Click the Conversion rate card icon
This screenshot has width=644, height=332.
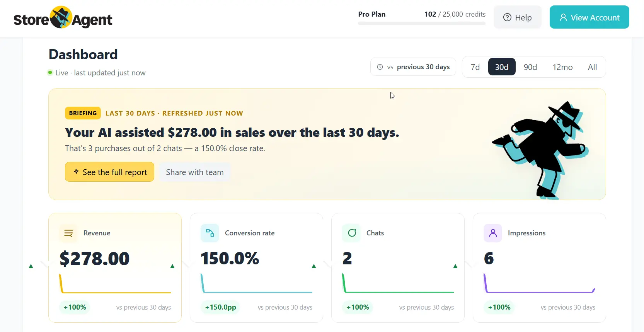coord(210,233)
